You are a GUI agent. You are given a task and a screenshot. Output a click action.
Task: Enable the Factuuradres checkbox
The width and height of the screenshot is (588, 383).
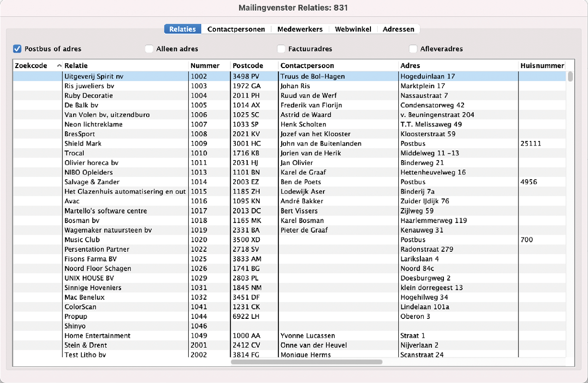tap(281, 48)
